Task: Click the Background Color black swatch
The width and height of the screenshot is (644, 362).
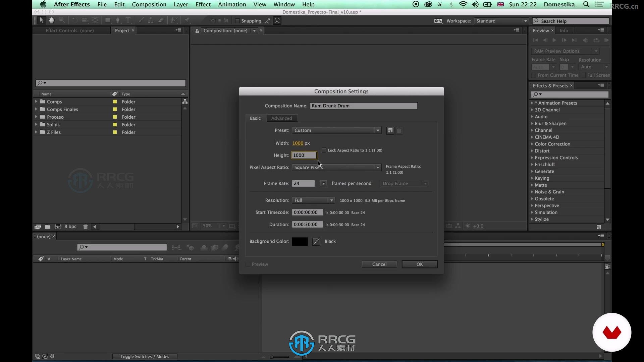Action: [300, 241]
